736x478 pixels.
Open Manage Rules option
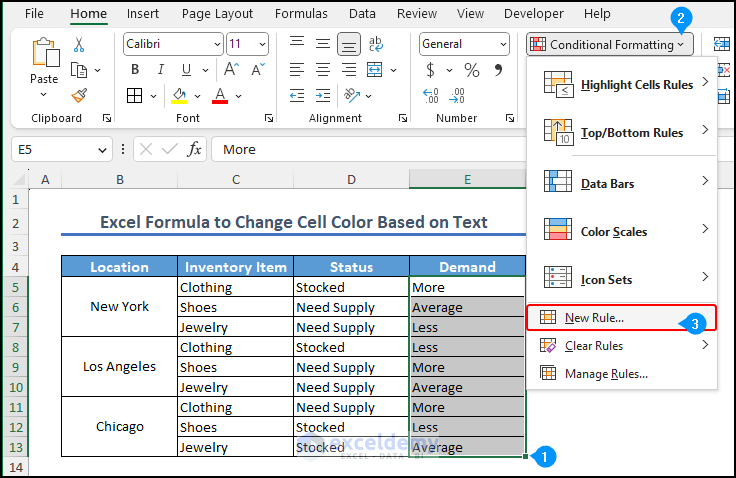click(606, 373)
